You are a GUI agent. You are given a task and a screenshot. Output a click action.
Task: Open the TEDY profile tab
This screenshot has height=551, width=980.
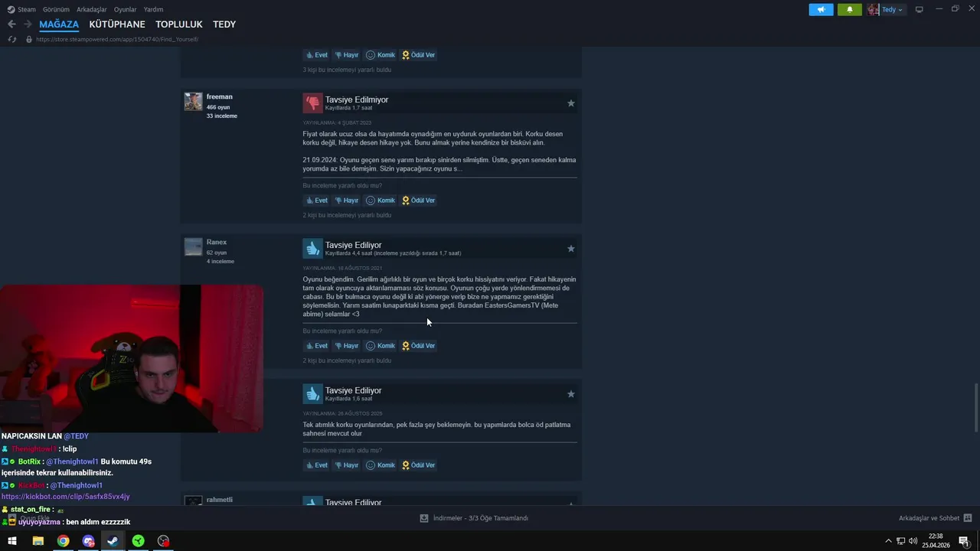point(224,24)
